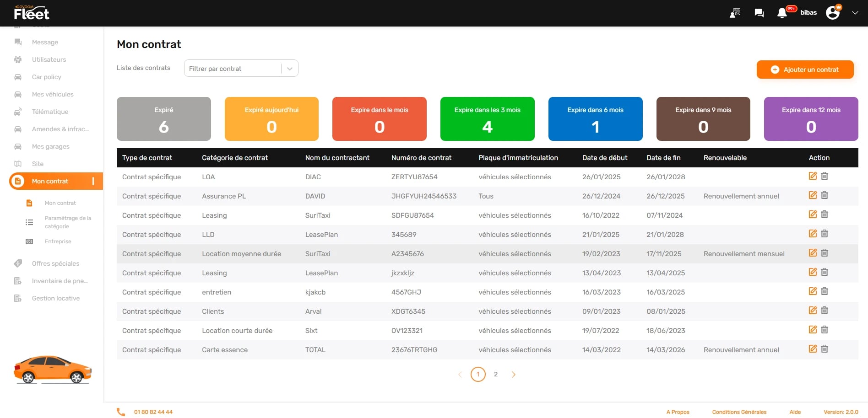Go to page 2 of contracts
868x418 pixels.
[496, 375]
